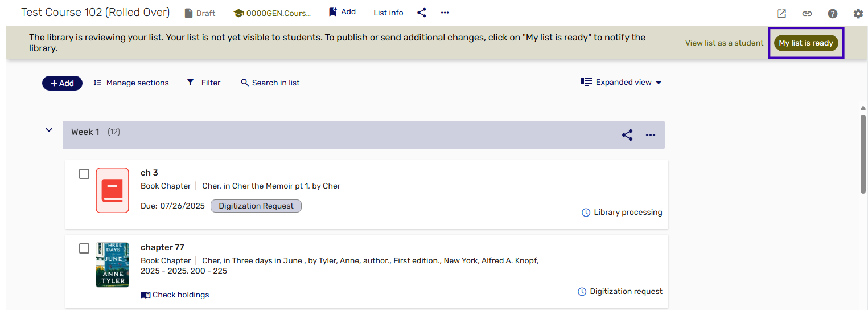The image size is (868, 310).
Task: Share the list using header share icon
Action: (x=422, y=13)
